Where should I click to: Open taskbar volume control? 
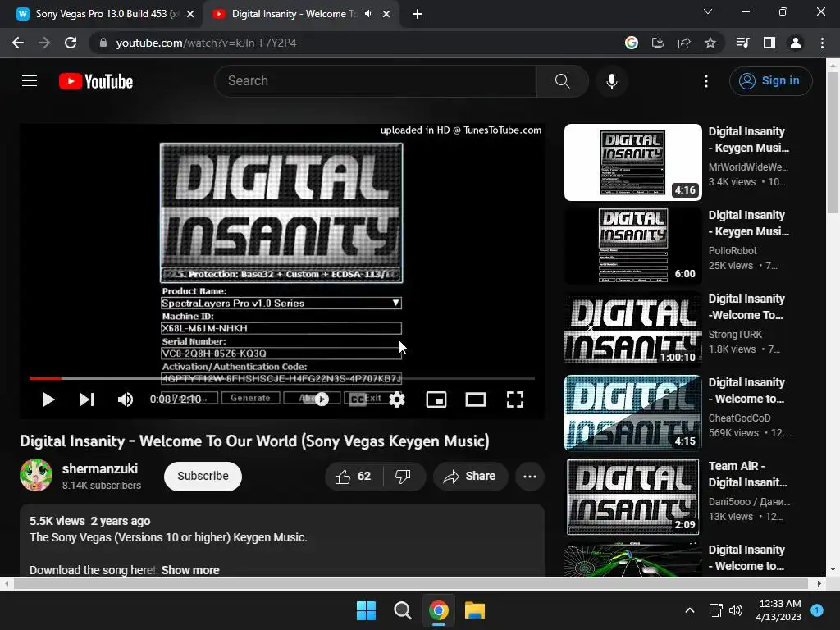click(x=736, y=610)
